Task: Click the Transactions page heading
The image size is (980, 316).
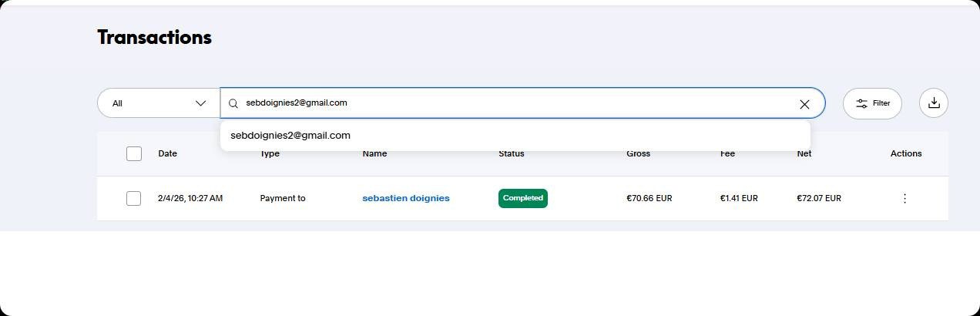Action: [x=154, y=37]
